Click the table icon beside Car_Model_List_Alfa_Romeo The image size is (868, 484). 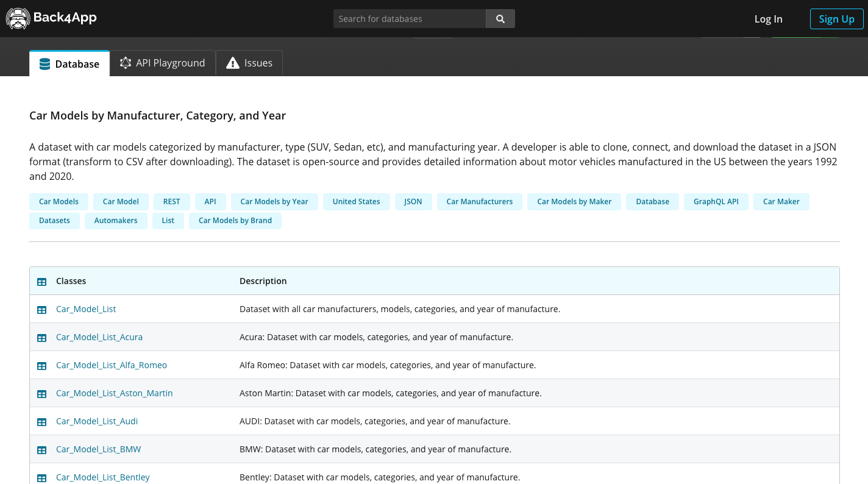tap(42, 366)
